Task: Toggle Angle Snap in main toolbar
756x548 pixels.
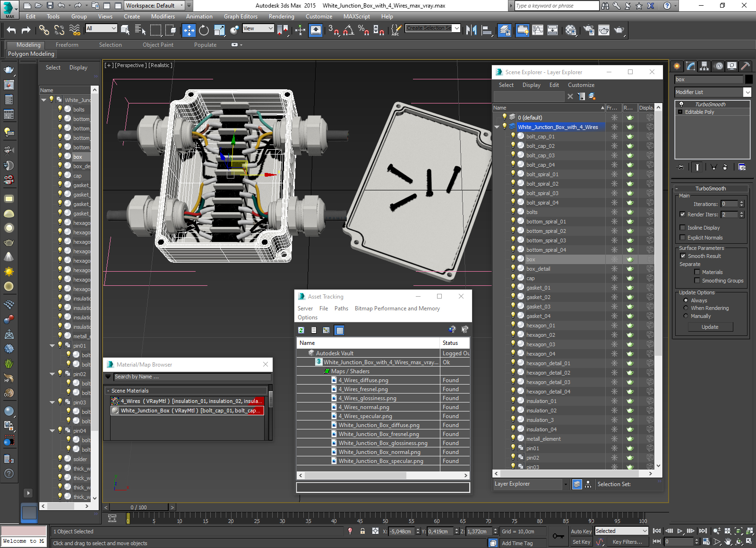Action: [x=349, y=30]
